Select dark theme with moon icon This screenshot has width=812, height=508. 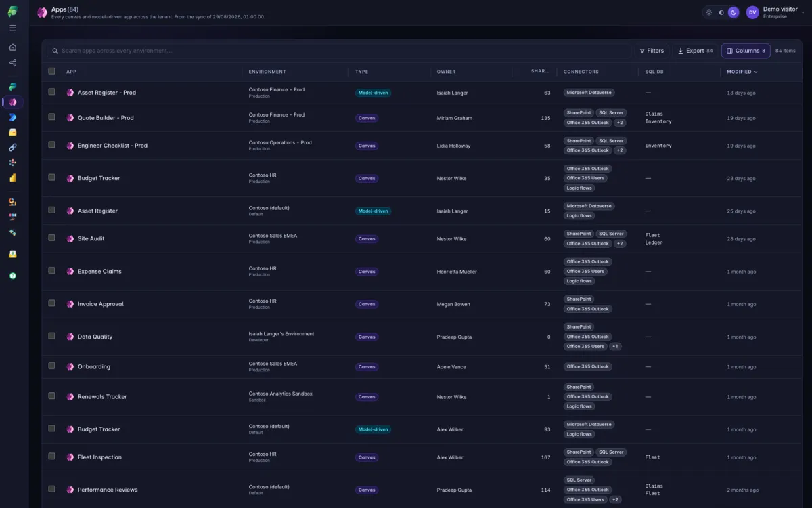point(733,12)
